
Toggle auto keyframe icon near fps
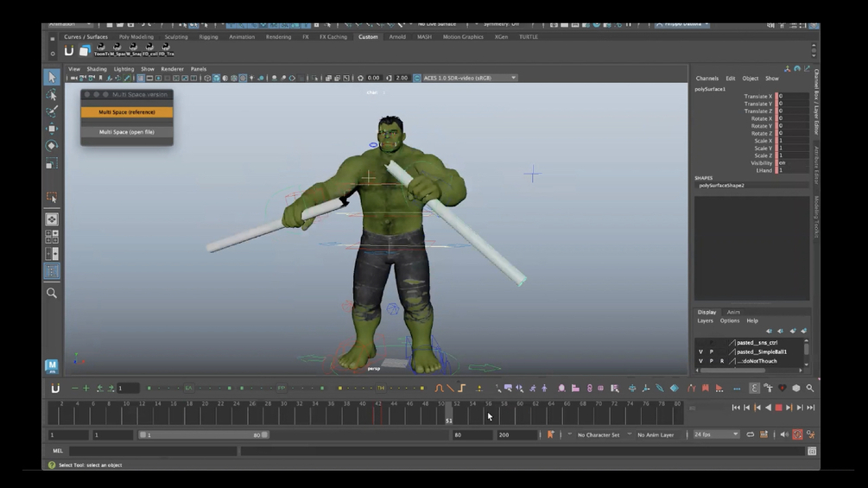click(797, 435)
